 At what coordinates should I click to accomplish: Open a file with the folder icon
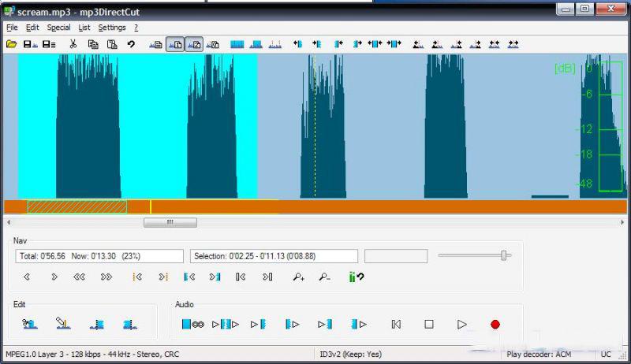11,44
